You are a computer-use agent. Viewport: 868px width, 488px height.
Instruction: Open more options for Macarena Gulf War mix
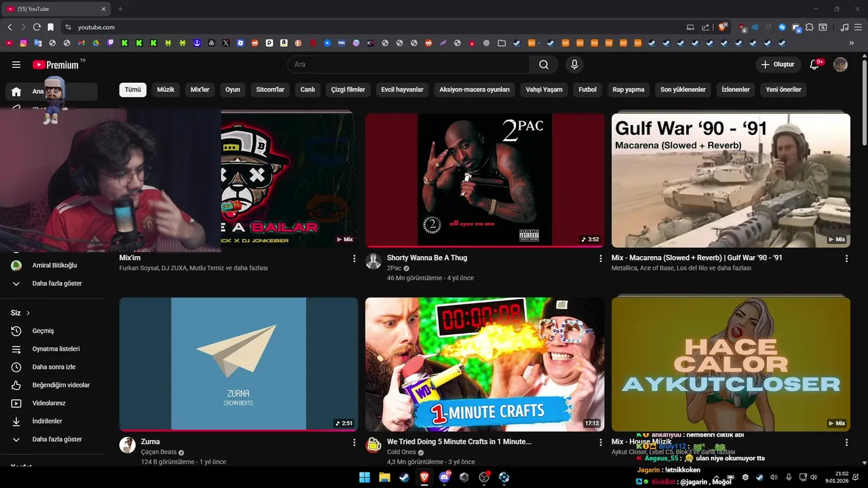[846, 258]
